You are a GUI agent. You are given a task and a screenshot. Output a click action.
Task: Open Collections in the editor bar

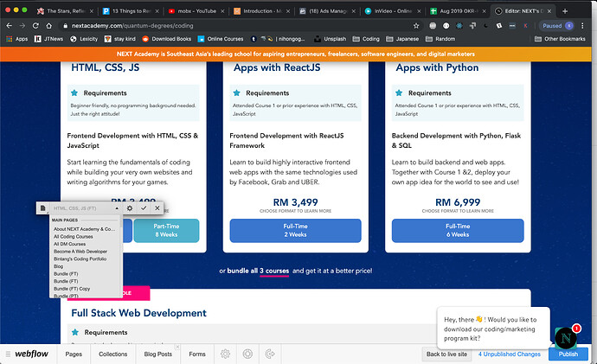point(113,354)
